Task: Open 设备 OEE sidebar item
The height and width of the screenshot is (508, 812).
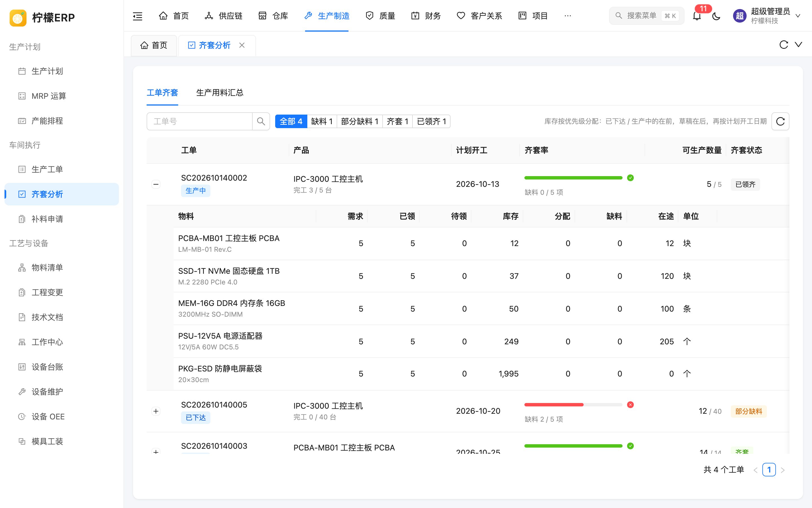Action: (62, 417)
